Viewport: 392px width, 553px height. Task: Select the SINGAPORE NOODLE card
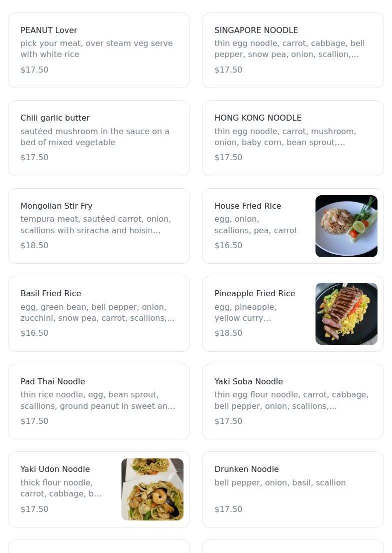(292, 50)
